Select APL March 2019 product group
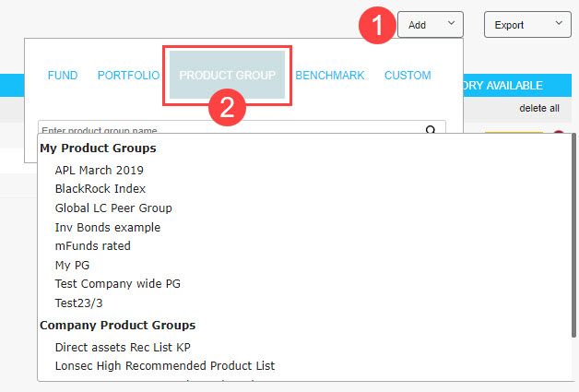 pyautogui.click(x=99, y=170)
